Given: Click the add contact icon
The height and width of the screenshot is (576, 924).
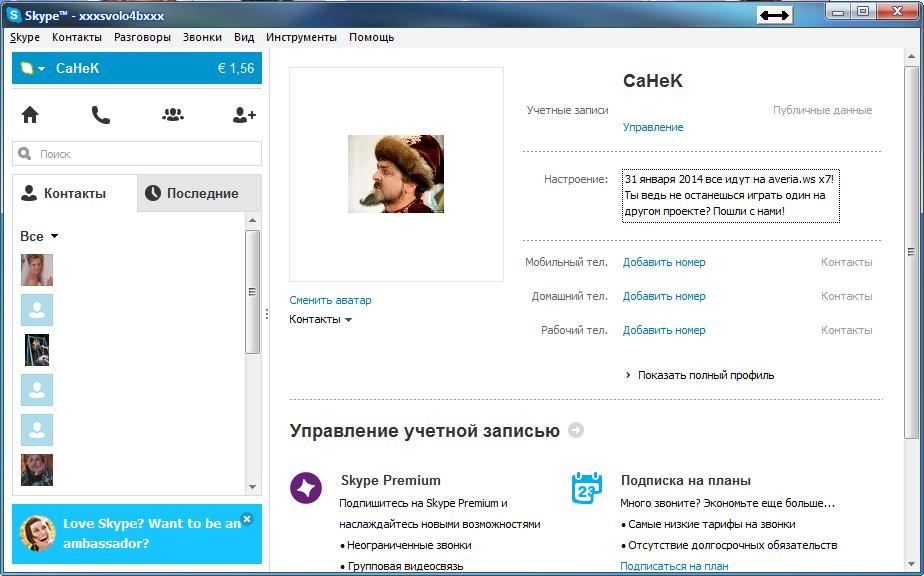Looking at the screenshot, I should click(x=244, y=115).
